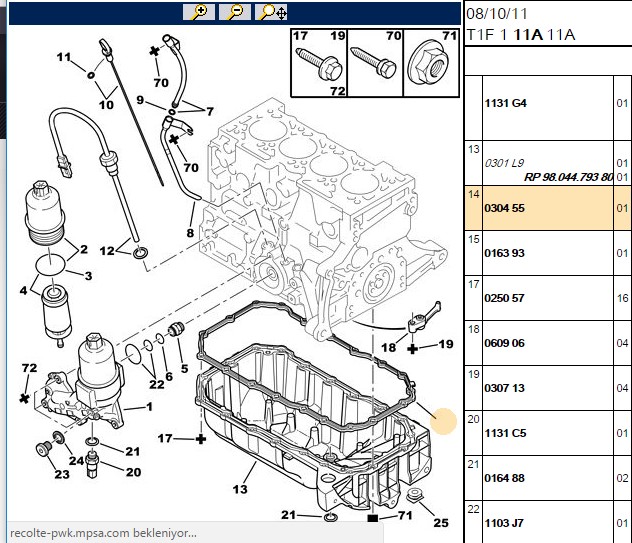Click callout 18 at level sensor
This screenshot has height=543, width=632.
point(389,347)
